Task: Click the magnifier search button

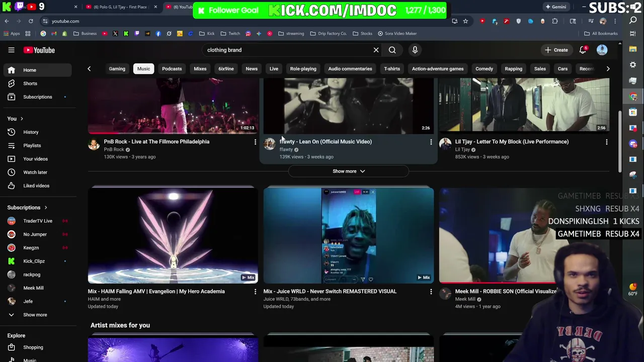Action: point(392,50)
